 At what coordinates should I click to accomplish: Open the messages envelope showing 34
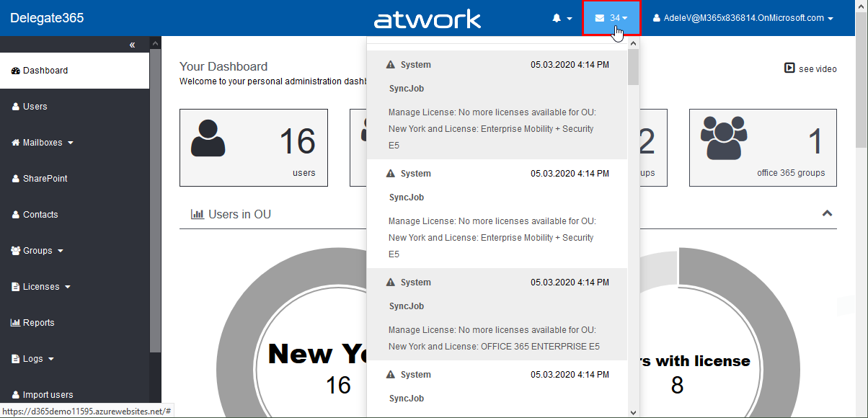click(x=611, y=18)
